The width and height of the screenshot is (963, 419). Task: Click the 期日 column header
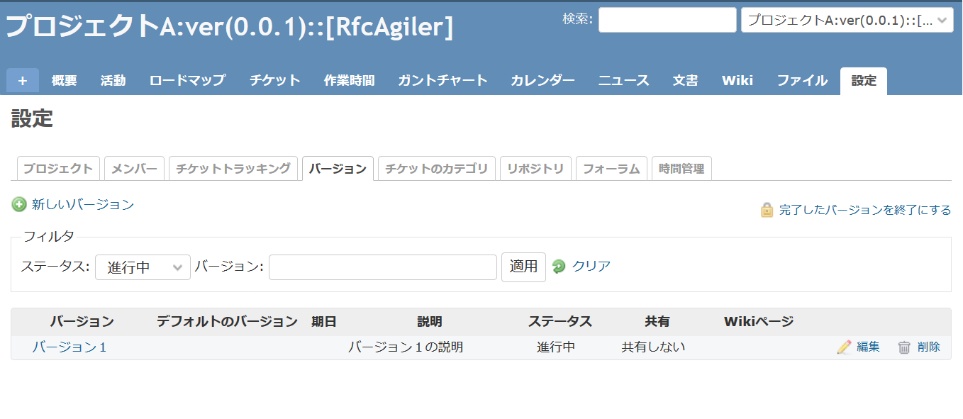coord(324,321)
